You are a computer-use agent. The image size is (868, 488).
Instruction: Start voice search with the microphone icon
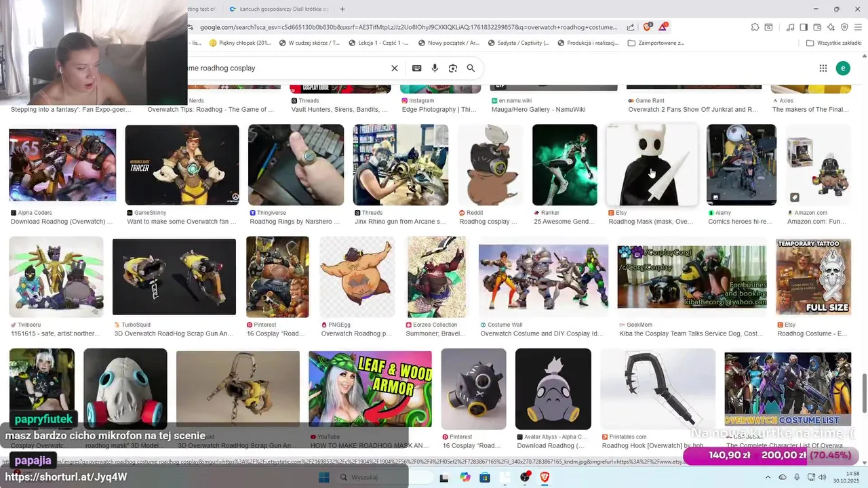tap(435, 68)
